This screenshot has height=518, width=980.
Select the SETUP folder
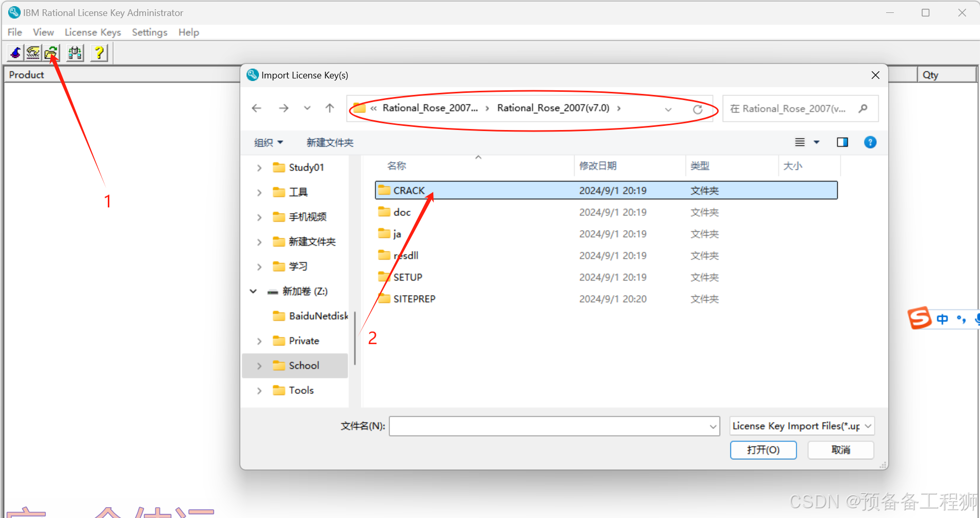(x=606, y=277)
